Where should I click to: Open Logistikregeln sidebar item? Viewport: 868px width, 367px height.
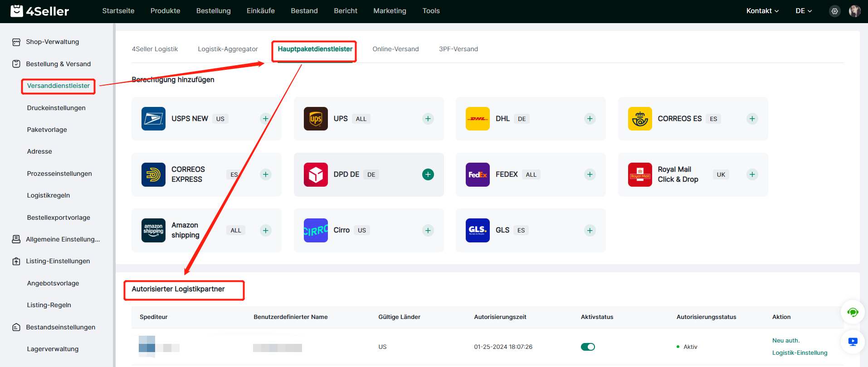coord(48,195)
